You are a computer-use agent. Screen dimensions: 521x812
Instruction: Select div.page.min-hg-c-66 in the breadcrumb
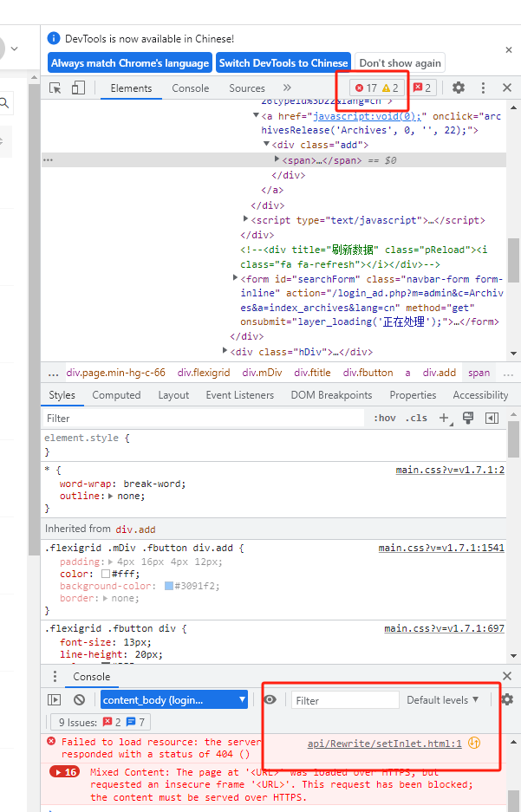[115, 373]
